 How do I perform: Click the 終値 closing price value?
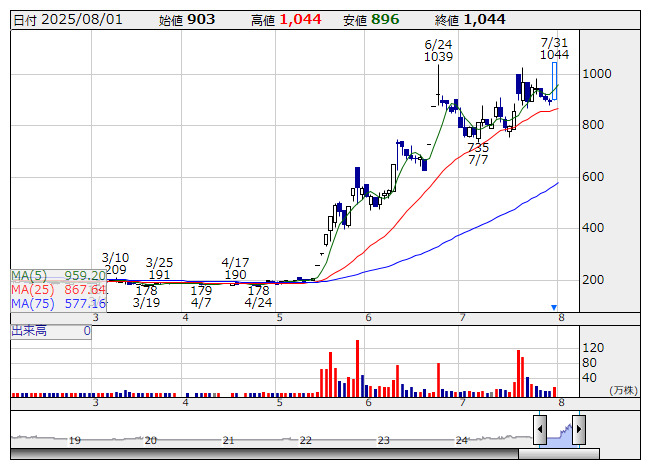pyautogui.click(x=484, y=20)
